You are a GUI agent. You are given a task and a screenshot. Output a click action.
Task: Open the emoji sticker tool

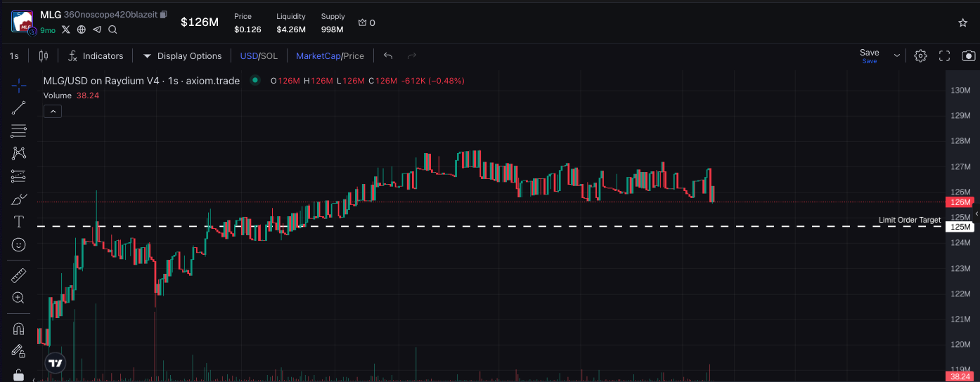tap(19, 245)
